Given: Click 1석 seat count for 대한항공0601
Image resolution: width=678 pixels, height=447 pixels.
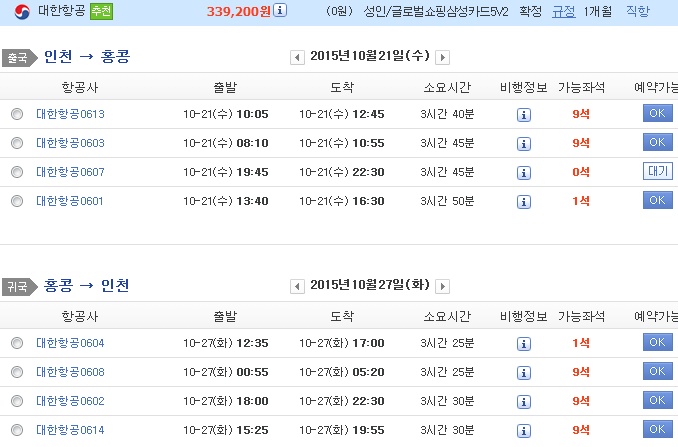Looking at the screenshot, I should (581, 201).
